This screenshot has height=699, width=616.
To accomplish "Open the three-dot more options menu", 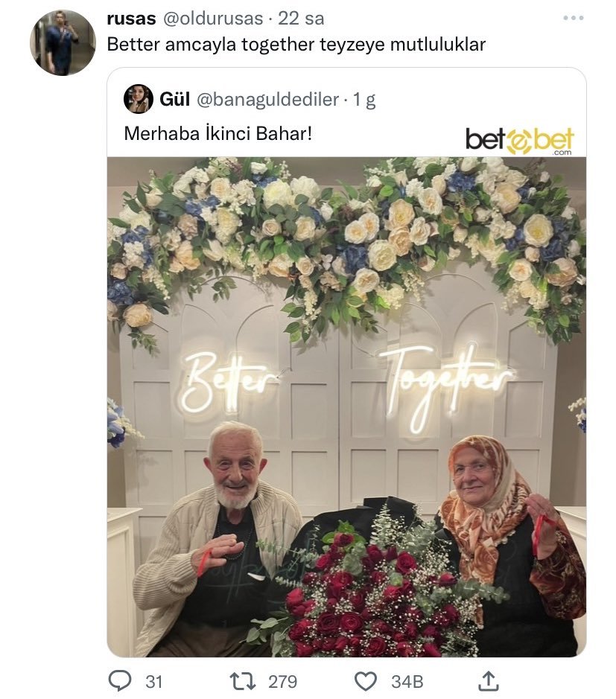I will [574, 19].
